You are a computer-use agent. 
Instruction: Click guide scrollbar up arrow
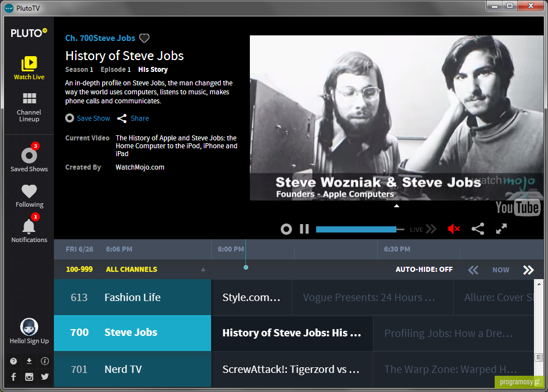pos(538,284)
